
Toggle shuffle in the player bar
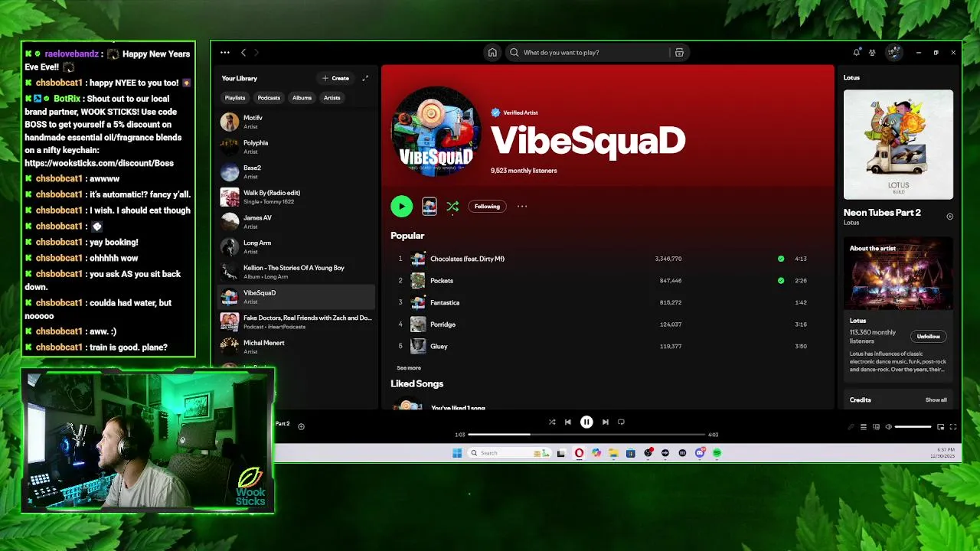(x=552, y=422)
